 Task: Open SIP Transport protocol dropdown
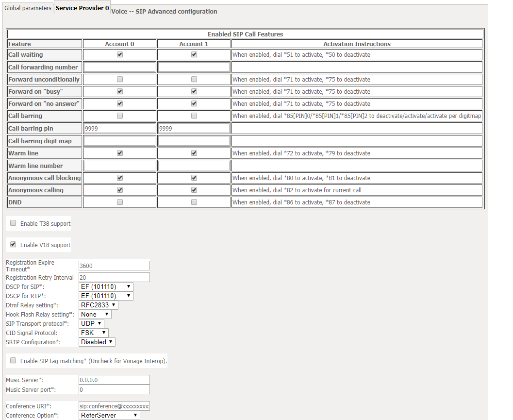(x=92, y=323)
